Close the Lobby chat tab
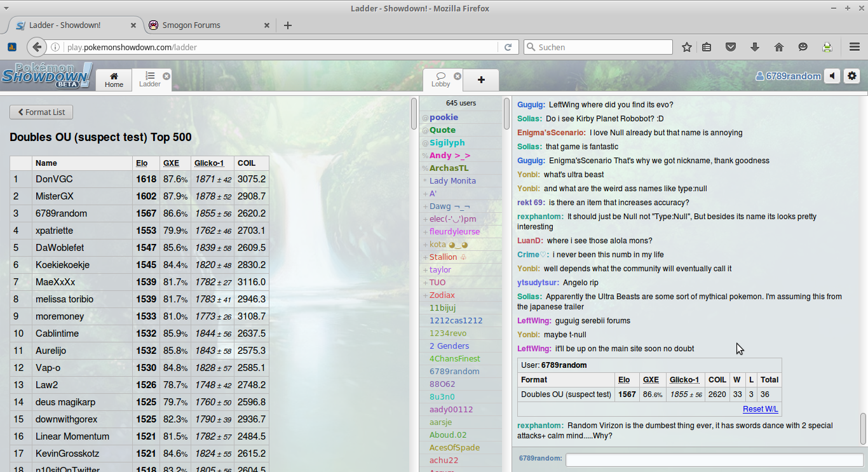The width and height of the screenshot is (868, 472). coord(457,76)
